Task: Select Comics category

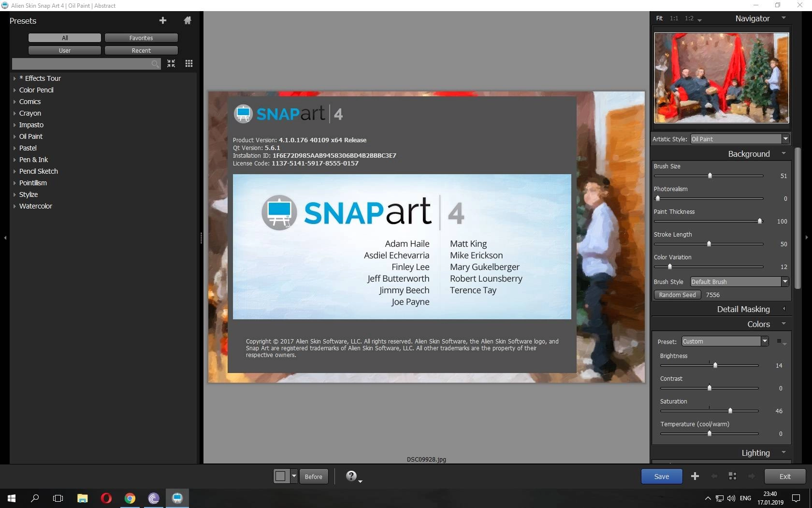Action: [30, 102]
